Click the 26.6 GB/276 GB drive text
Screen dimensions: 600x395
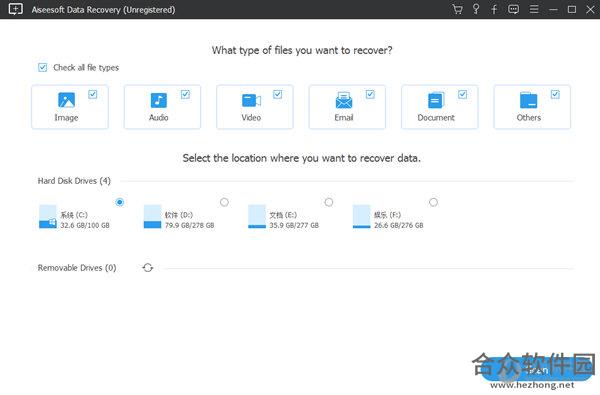(x=399, y=225)
